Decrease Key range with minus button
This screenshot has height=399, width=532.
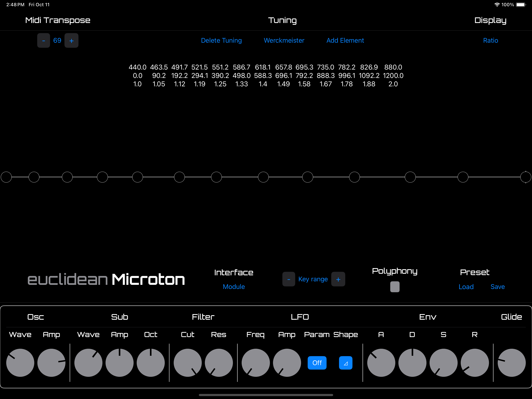[289, 279]
